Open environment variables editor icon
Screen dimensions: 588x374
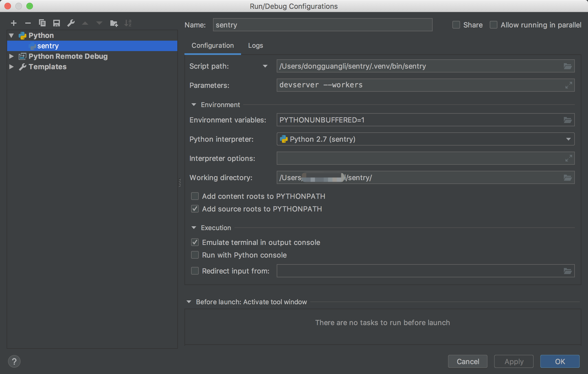pos(567,120)
